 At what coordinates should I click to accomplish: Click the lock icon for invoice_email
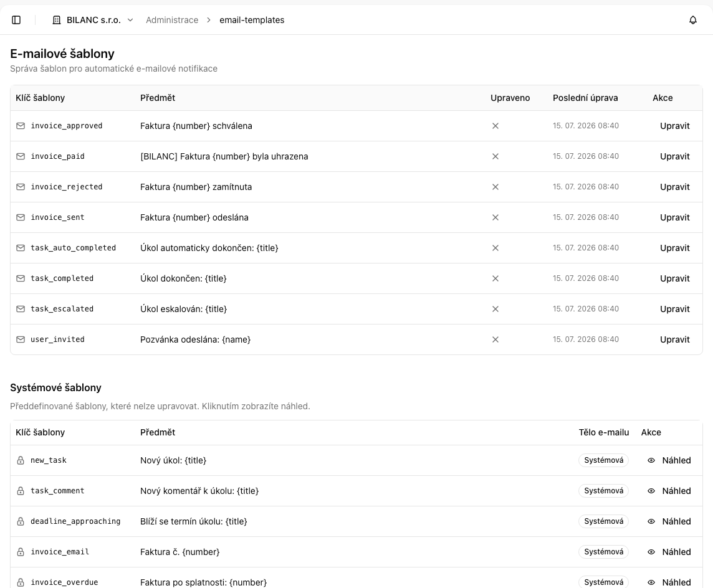[x=21, y=552]
